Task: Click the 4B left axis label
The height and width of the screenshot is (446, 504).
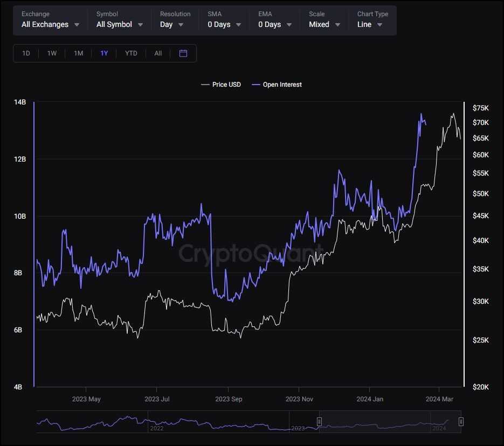Action: click(x=18, y=387)
